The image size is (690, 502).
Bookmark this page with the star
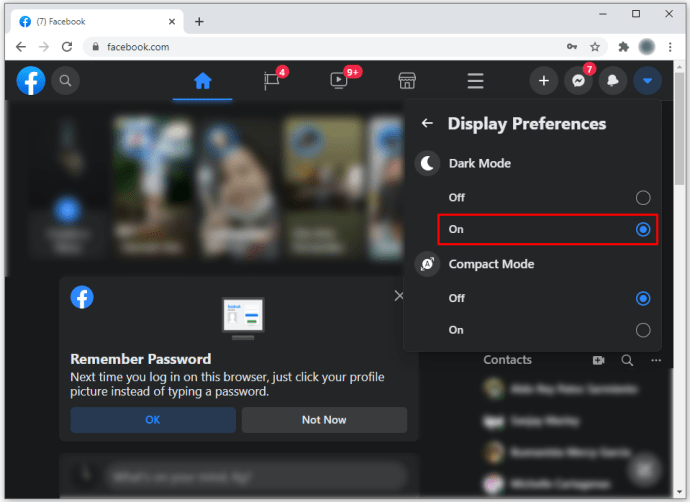pos(595,47)
